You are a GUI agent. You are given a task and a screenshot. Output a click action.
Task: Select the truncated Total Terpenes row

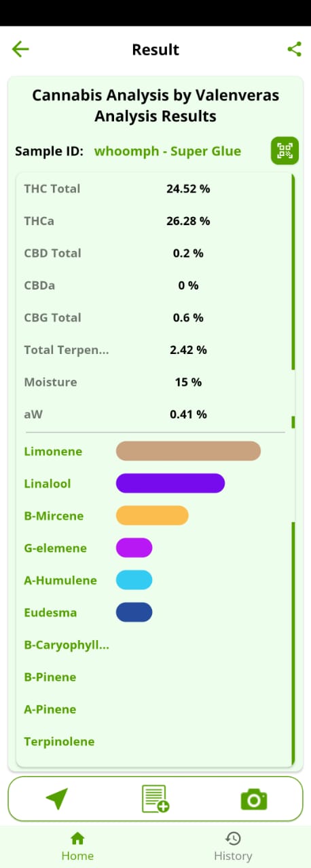[155, 350]
